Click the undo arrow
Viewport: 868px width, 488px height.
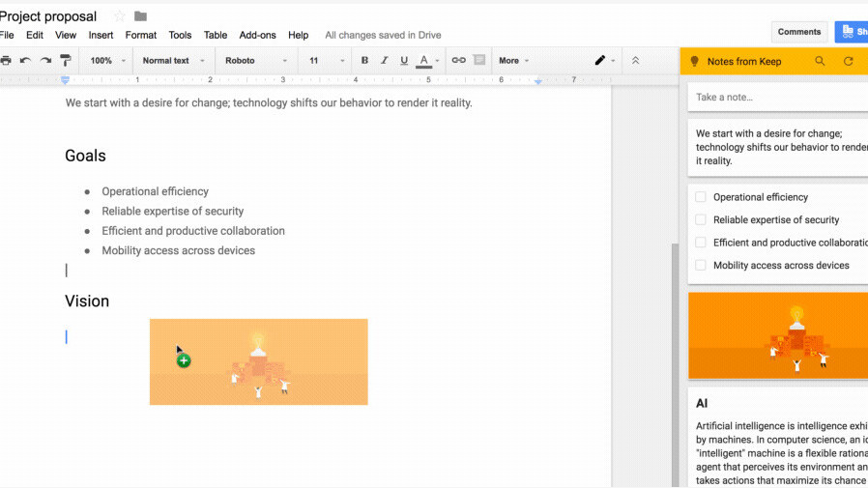pyautogui.click(x=25, y=60)
